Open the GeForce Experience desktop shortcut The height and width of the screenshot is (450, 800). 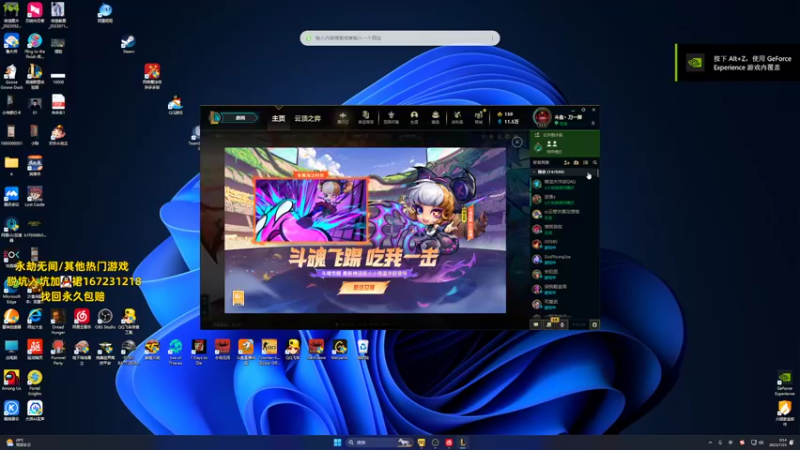pos(785,383)
